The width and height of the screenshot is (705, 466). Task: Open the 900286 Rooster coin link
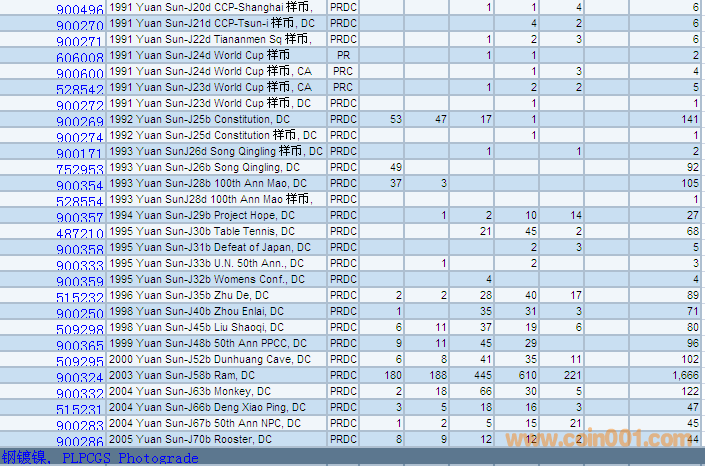click(x=80, y=441)
